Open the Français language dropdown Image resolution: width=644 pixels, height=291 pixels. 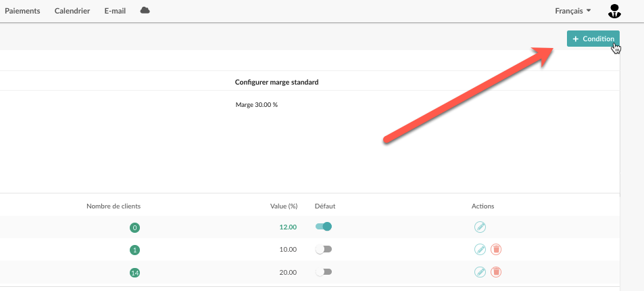point(573,11)
